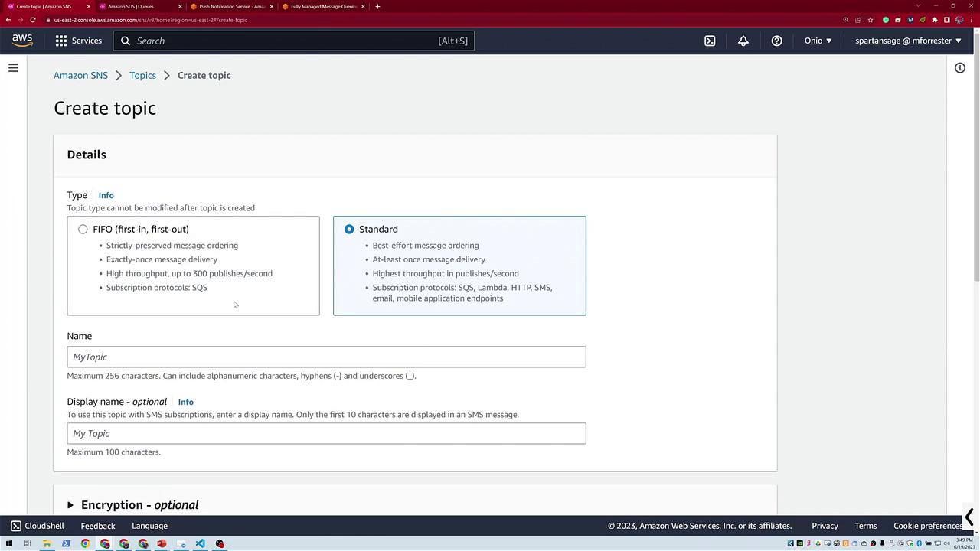The height and width of the screenshot is (551, 980).
Task: Open AWS CloudShell terminal icon in header
Action: pyautogui.click(x=710, y=41)
